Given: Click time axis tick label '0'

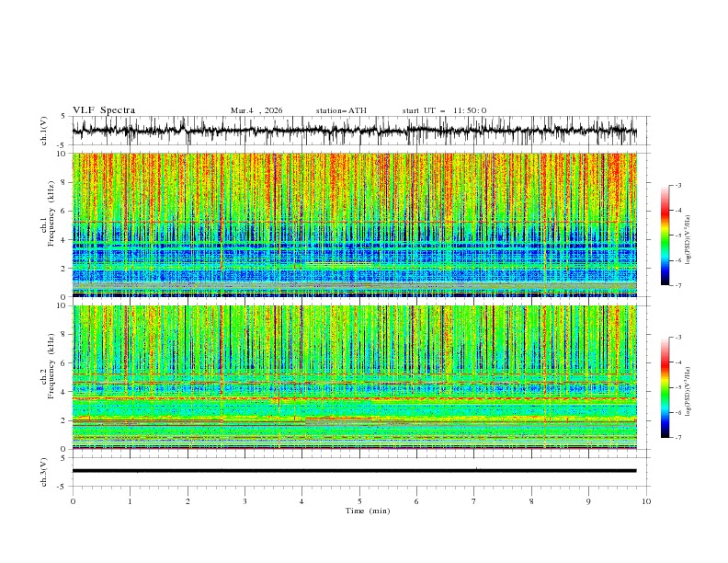Looking at the screenshot, I should tap(73, 501).
